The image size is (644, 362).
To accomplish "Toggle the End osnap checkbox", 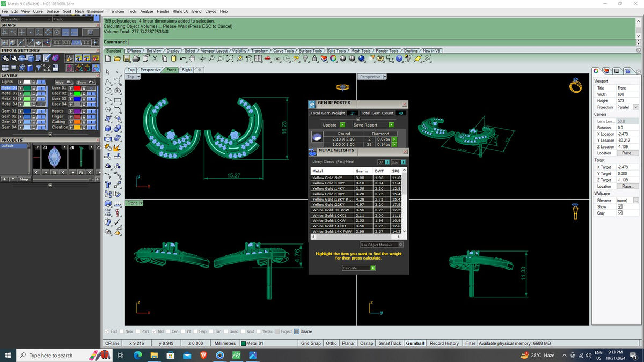I will pos(107,331).
